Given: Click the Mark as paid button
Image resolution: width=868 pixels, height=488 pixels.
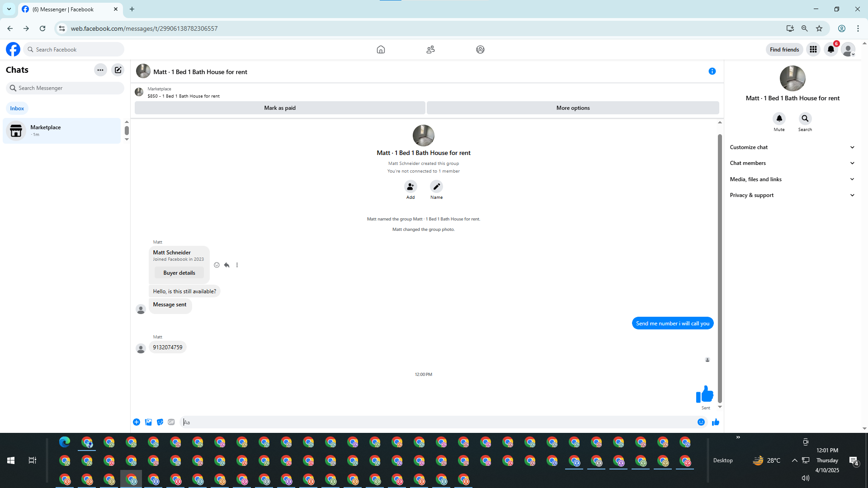Looking at the screenshot, I should point(280,108).
